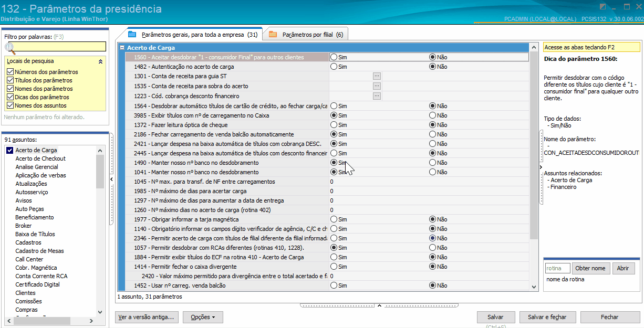Screen dimensions: 644x328
Task: Click the Obter nome button
Action: pos(591,268)
